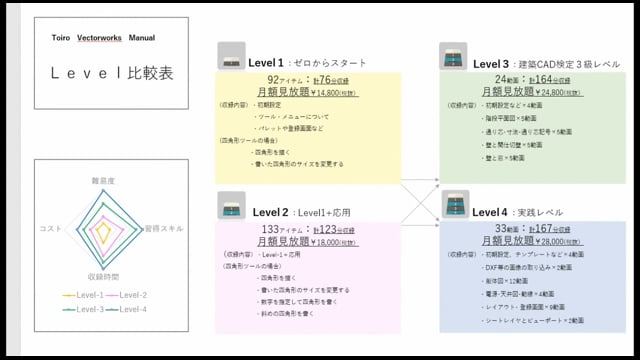Click the '実践レベル' subtitle
This screenshot has width=640, height=360.
(540, 213)
